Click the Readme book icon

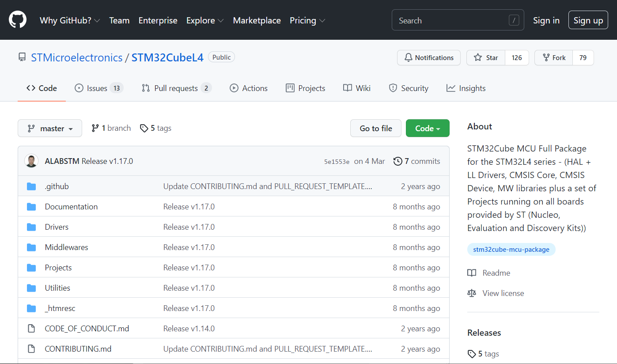point(472,273)
